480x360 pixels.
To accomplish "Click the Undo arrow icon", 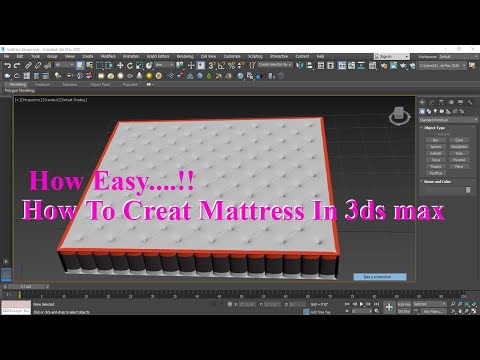I will click(x=7, y=66).
